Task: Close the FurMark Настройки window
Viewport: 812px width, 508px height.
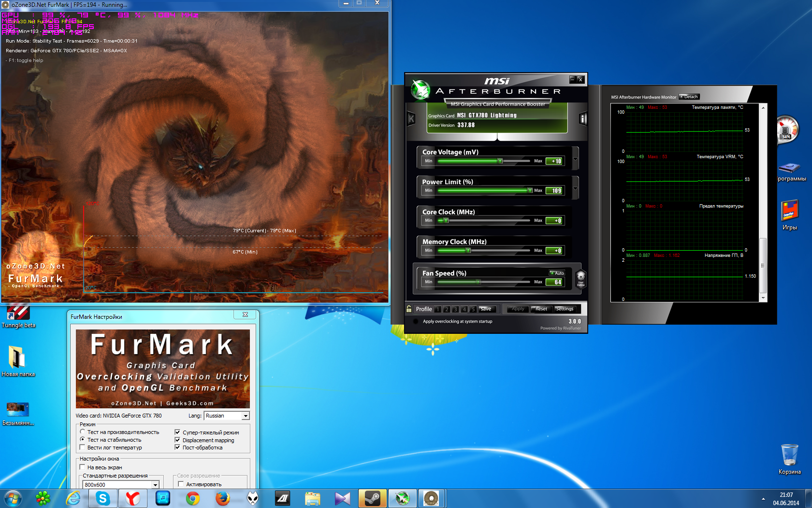Action: pyautogui.click(x=245, y=314)
